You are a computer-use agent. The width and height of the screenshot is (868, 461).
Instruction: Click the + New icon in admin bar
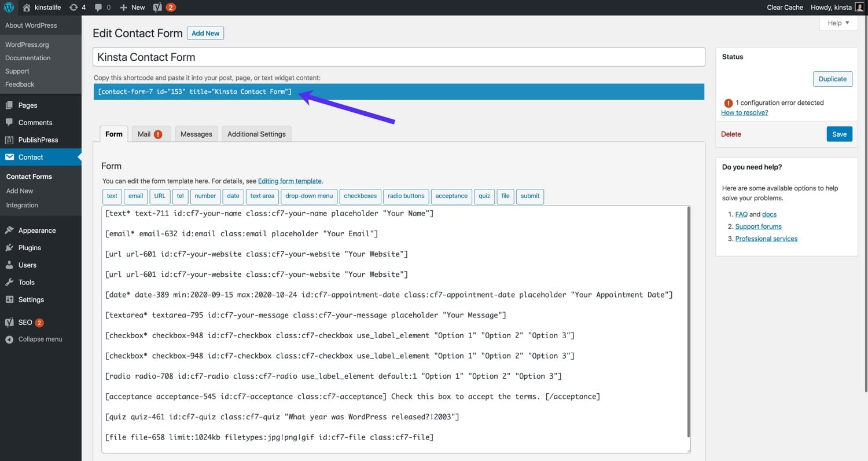click(131, 7)
